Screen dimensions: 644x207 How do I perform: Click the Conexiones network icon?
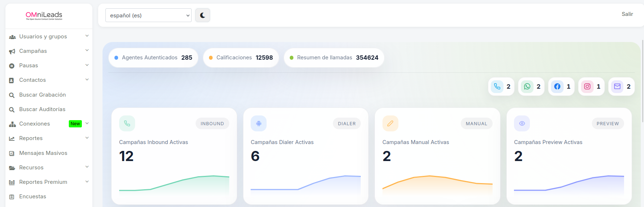pyautogui.click(x=12, y=124)
